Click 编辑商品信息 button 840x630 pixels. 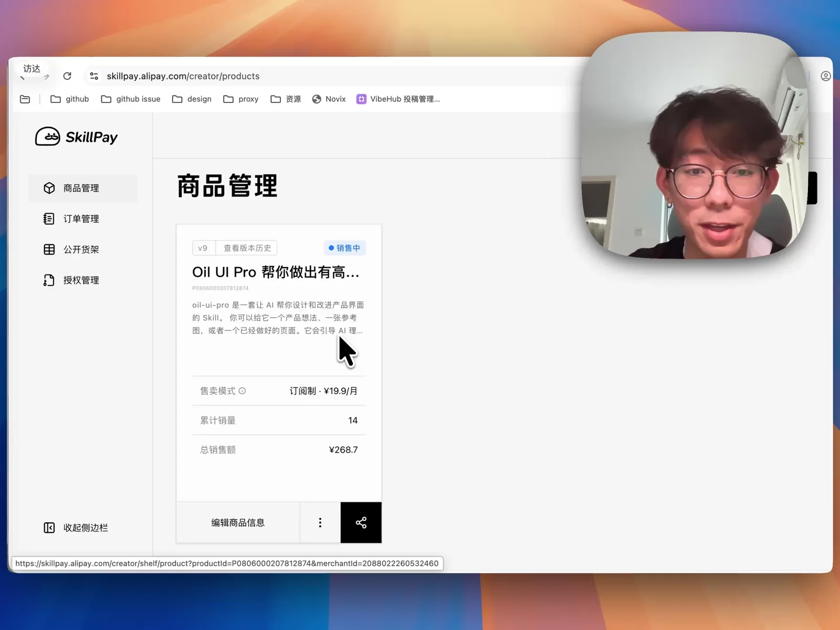point(238,522)
